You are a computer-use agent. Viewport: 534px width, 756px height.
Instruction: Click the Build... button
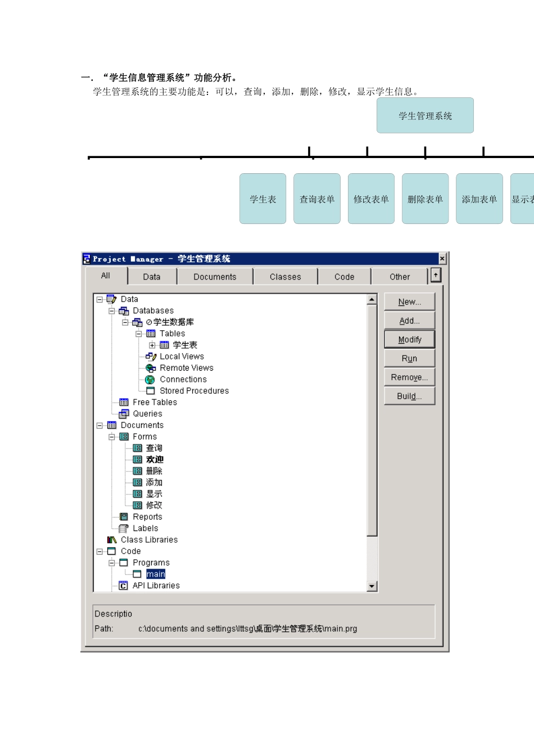tap(410, 396)
